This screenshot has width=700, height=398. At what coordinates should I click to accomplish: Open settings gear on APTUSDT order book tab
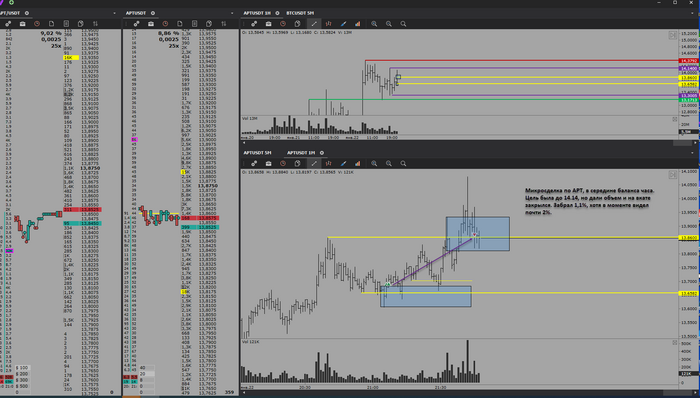click(153, 13)
